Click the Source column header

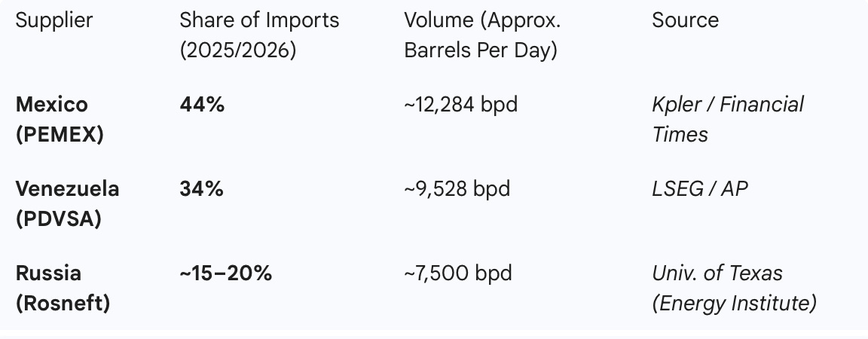[685, 20]
